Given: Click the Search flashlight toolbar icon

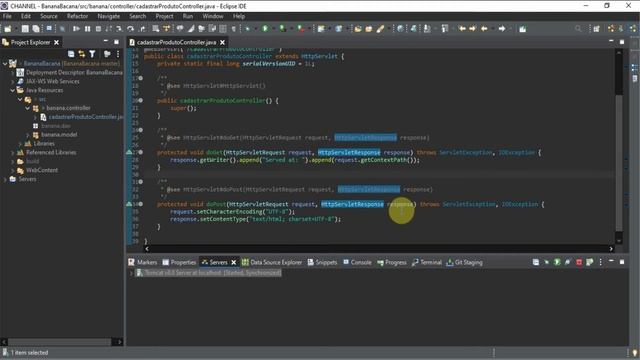Looking at the screenshot, I should [380, 29].
